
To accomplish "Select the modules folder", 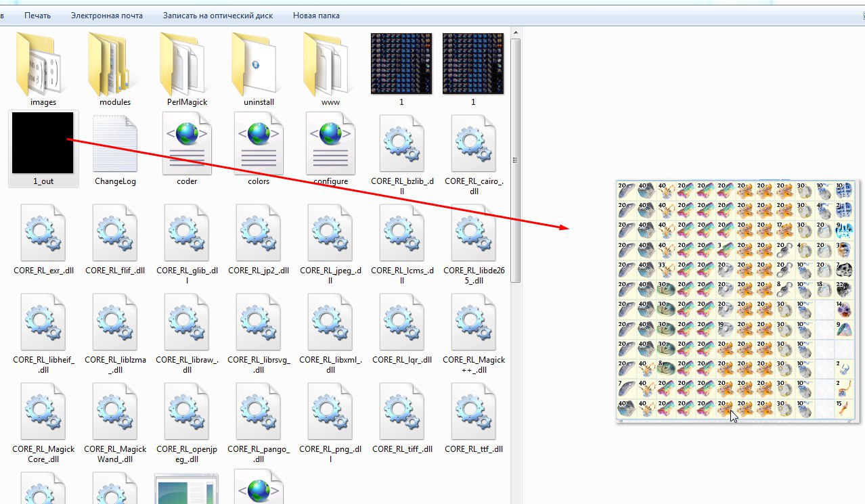I will 115,70.
